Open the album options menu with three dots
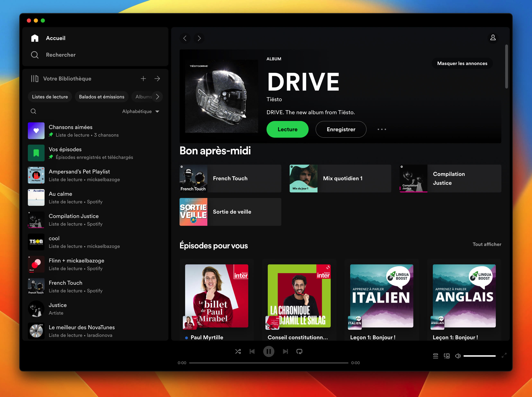This screenshot has height=397, width=532. coord(382,129)
